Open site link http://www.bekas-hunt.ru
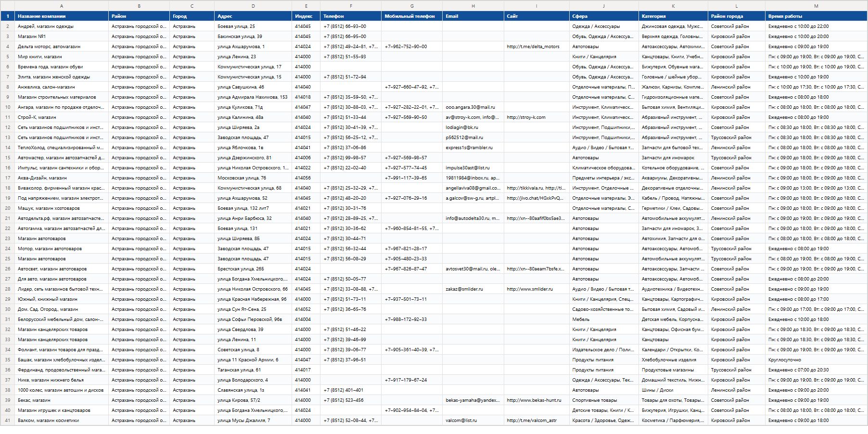Image resolution: width=868 pixels, height=434 pixels. [x=534, y=400]
